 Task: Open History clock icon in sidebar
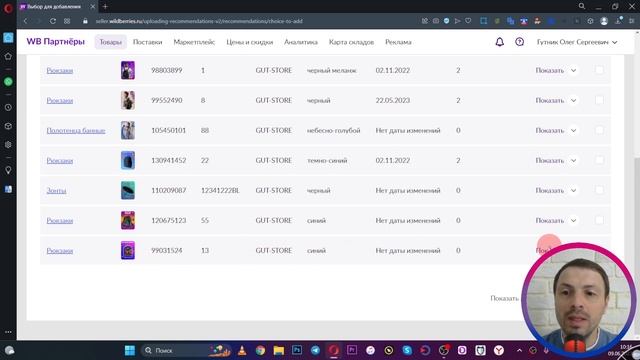tap(8, 107)
